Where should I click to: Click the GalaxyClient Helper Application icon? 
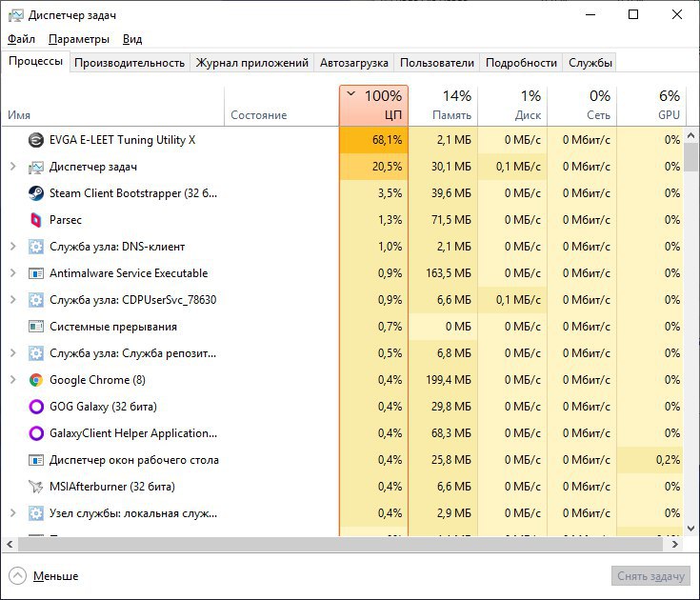36,433
